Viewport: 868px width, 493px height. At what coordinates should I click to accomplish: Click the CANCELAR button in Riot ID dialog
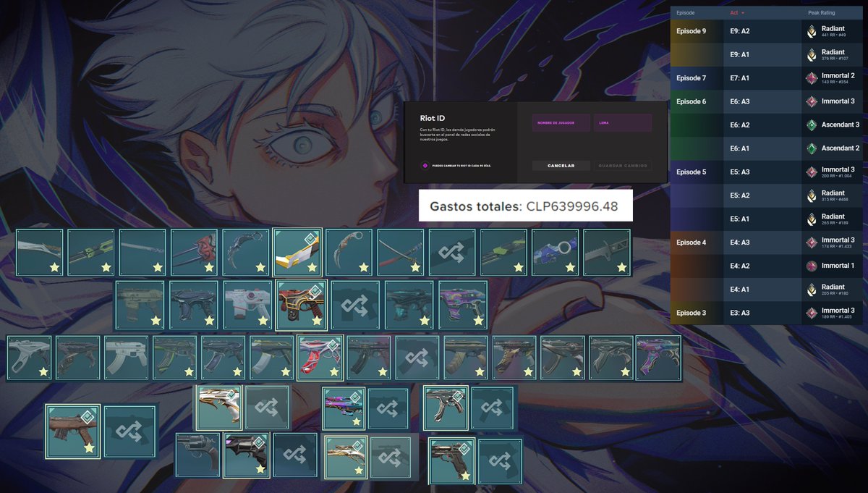tap(561, 166)
